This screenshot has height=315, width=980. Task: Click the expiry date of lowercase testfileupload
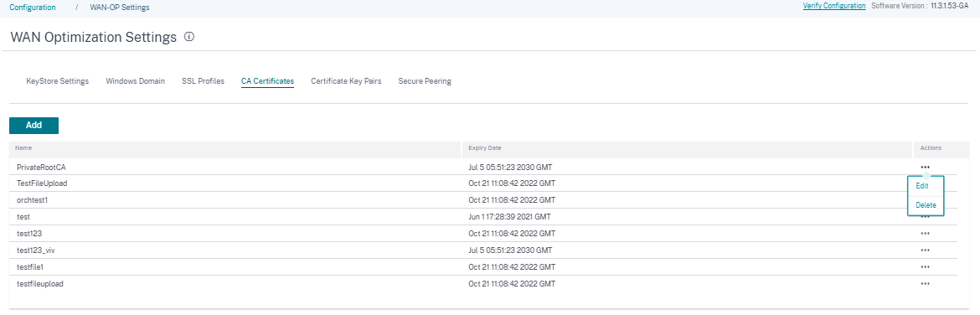[x=512, y=284]
